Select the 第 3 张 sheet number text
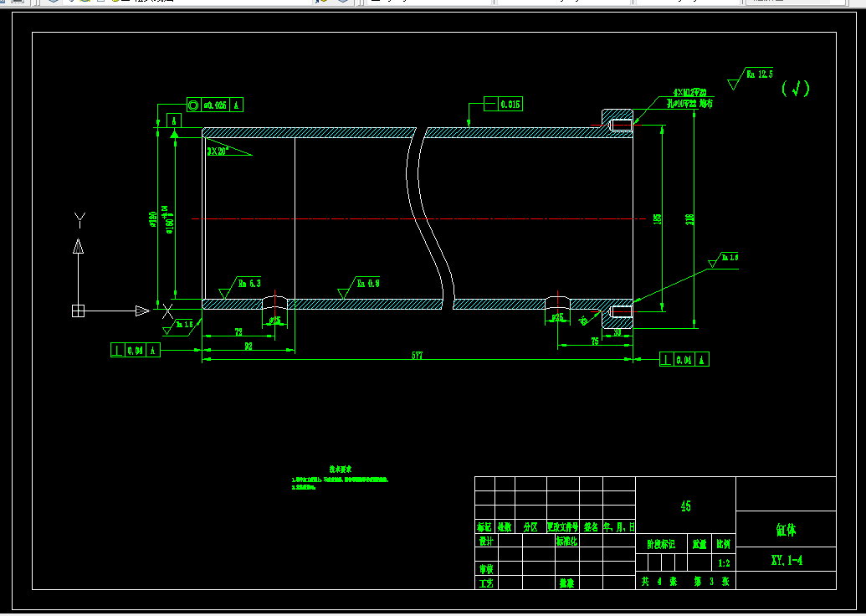866x616 pixels. point(712,582)
